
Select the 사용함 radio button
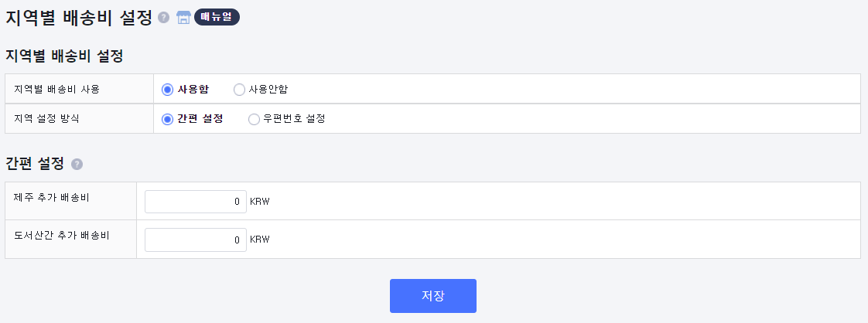167,90
